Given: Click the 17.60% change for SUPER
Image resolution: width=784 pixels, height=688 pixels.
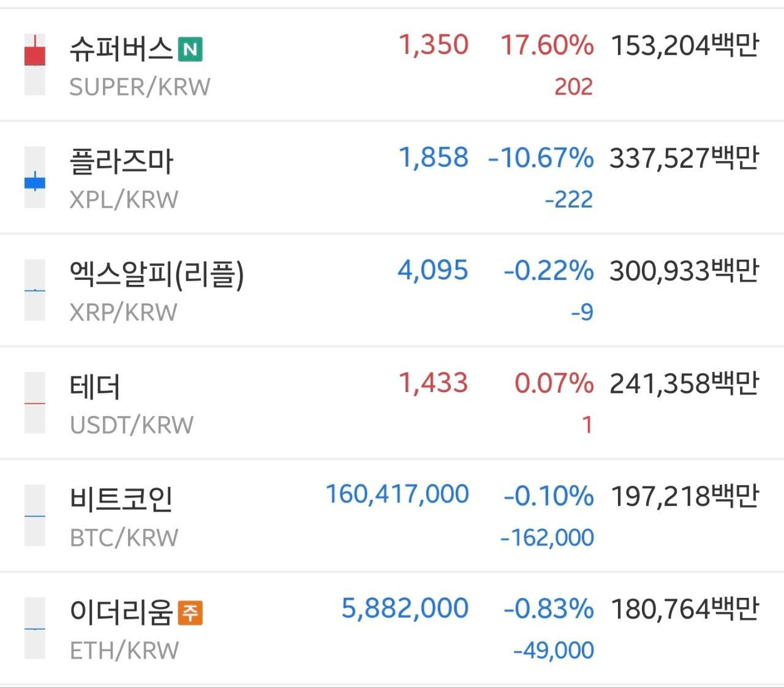Looking at the screenshot, I should (547, 45).
